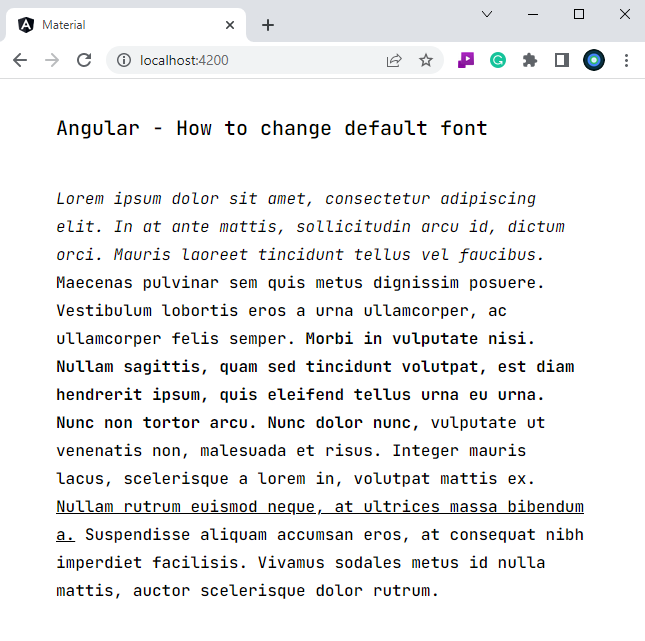Minimize the browser window
The width and height of the screenshot is (645, 641).
click(x=533, y=14)
